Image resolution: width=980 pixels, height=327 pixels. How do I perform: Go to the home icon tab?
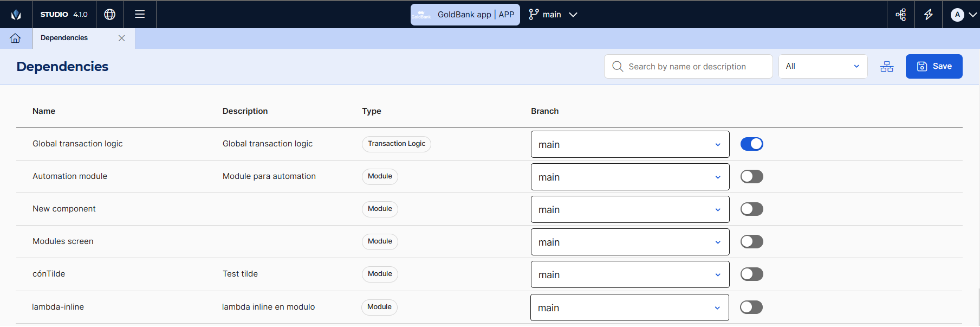[x=15, y=38]
